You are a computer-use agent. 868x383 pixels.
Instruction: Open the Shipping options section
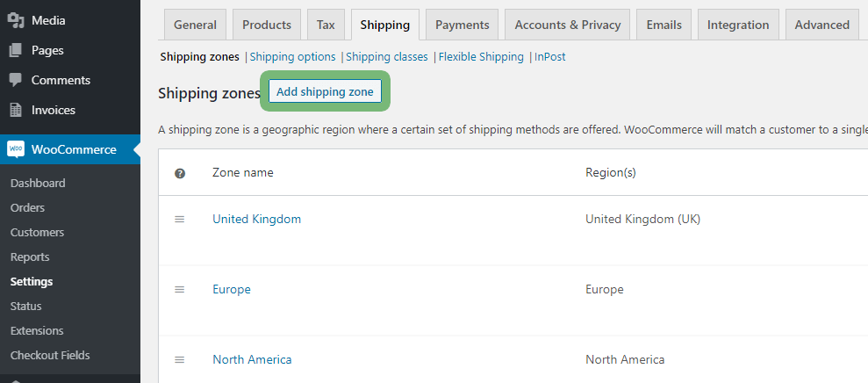[293, 56]
